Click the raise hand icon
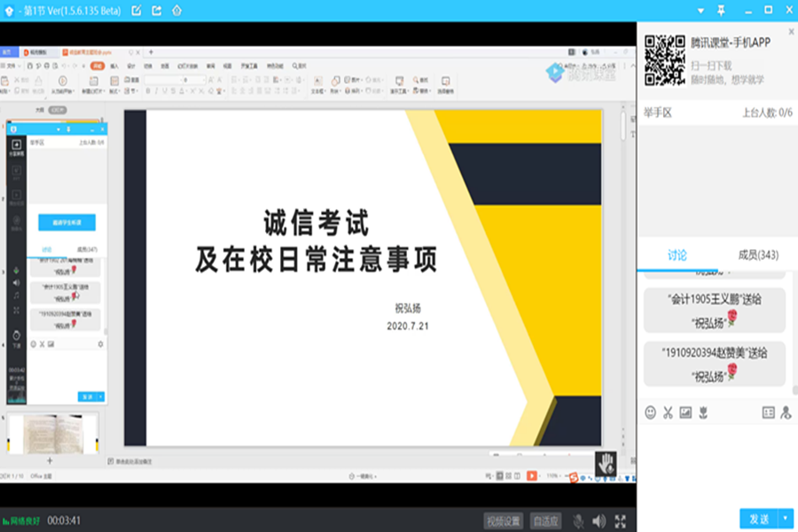 [x=607, y=461]
